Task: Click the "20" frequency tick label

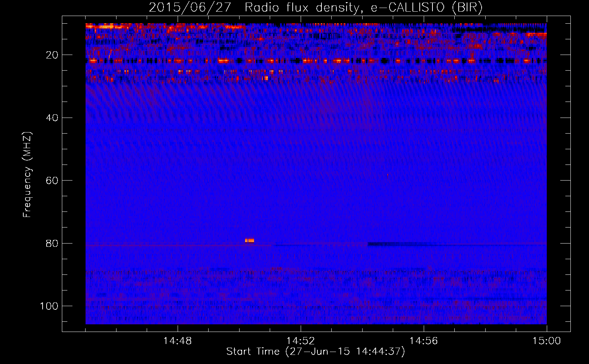Action: pyautogui.click(x=52, y=55)
